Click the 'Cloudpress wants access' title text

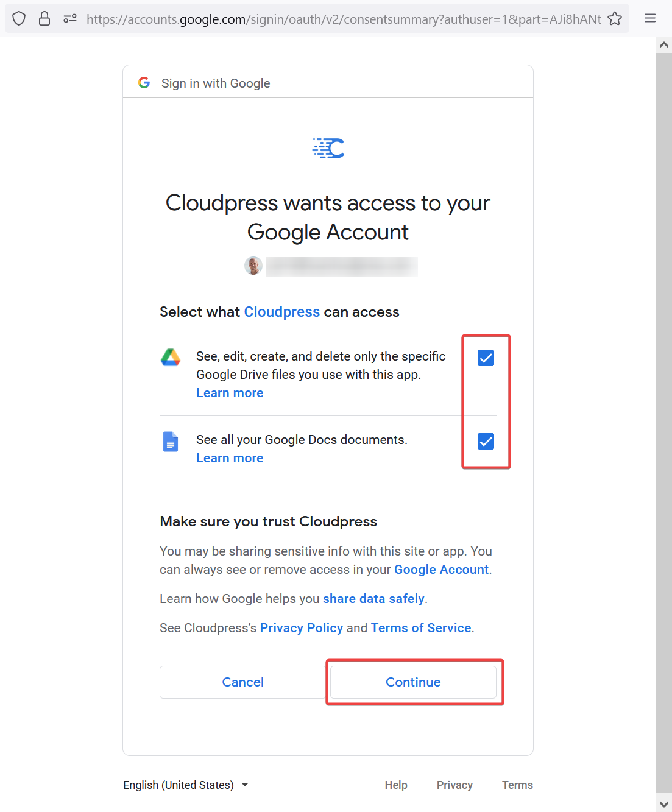328,217
